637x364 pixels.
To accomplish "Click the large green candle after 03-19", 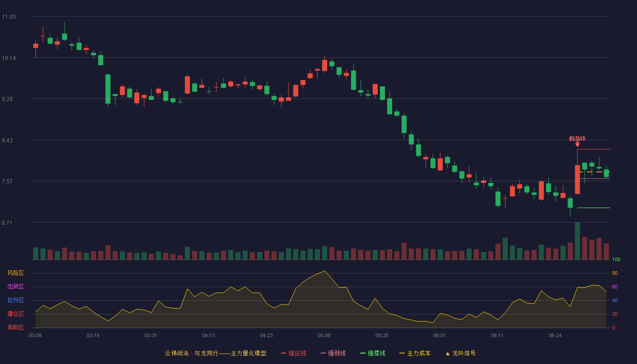I will pyautogui.click(x=108, y=89).
